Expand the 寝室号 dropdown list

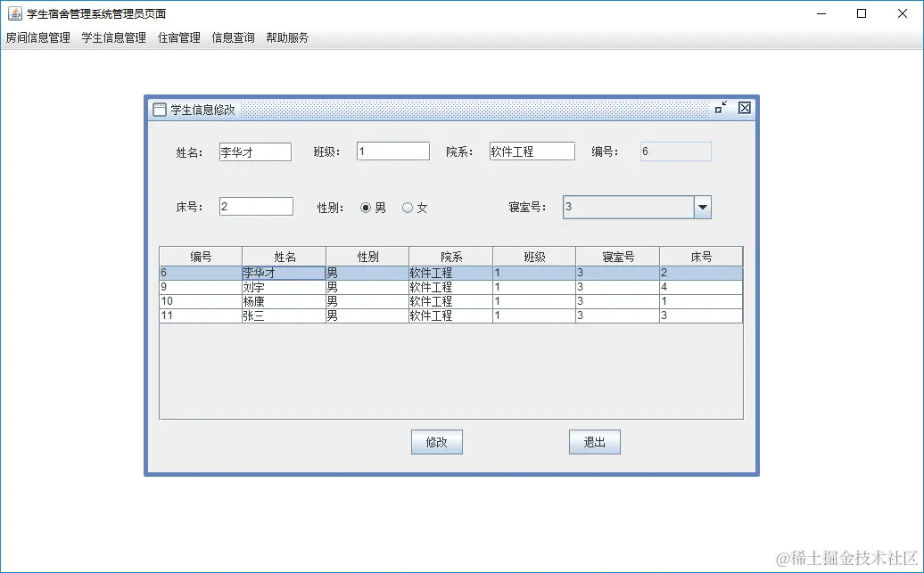click(704, 207)
